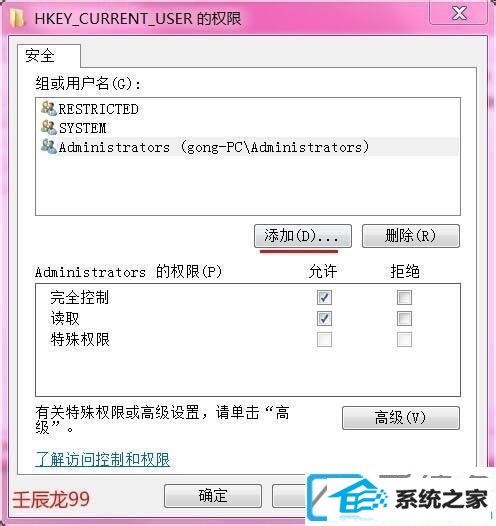Click the folder icon in title bar
The height and width of the screenshot is (526, 496).
[x=17, y=18]
